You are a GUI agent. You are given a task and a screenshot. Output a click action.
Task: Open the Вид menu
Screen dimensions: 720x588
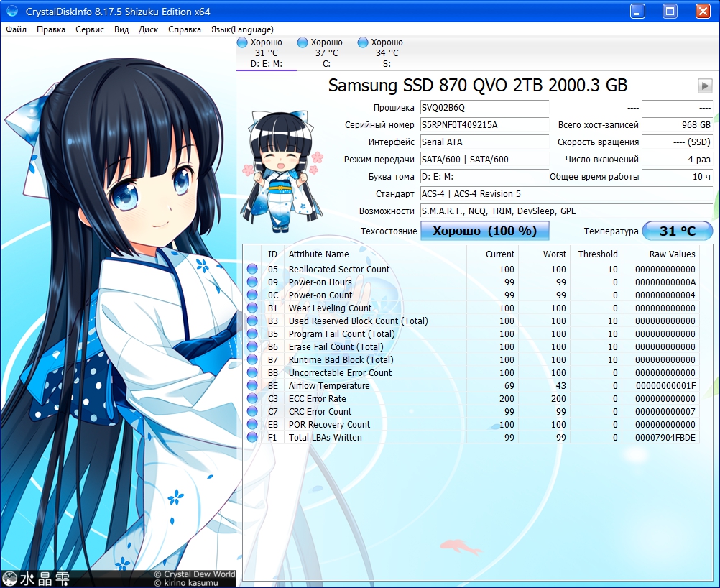pyautogui.click(x=121, y=29)
